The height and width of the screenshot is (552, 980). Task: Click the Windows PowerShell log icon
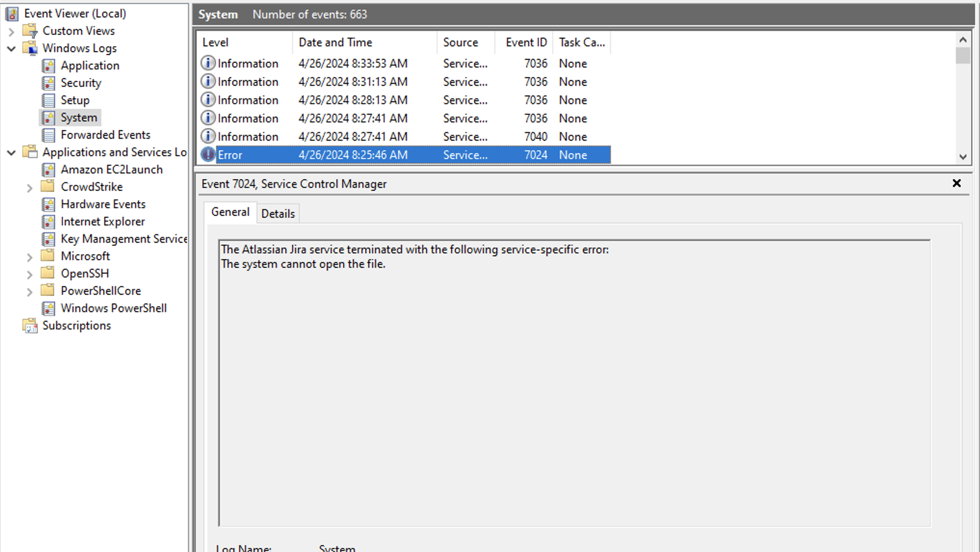tap(48, 308)
